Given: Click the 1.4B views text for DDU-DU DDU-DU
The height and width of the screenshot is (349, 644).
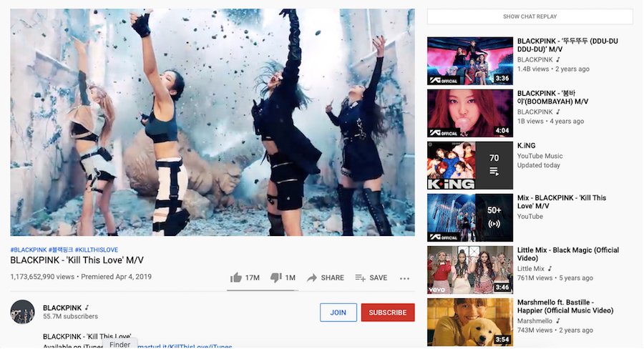Looking at the screenshot, I should (x=532, y=69).
